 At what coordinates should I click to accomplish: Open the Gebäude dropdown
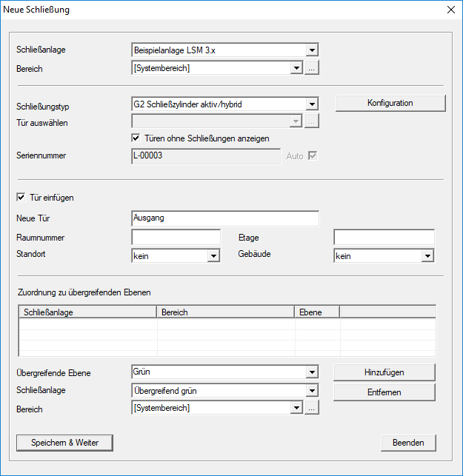(x=427, y=256)
